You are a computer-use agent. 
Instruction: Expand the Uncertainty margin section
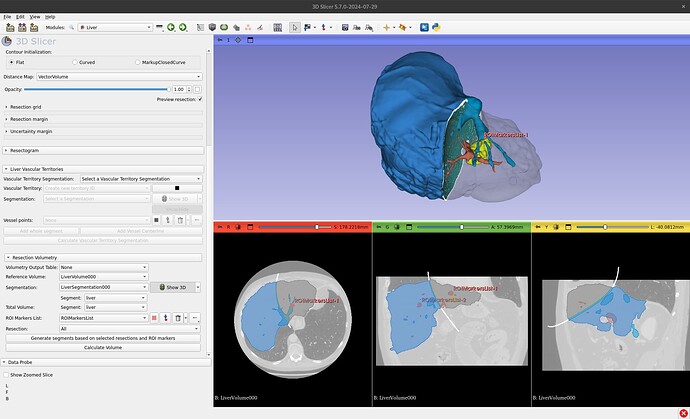coord(29,131)
